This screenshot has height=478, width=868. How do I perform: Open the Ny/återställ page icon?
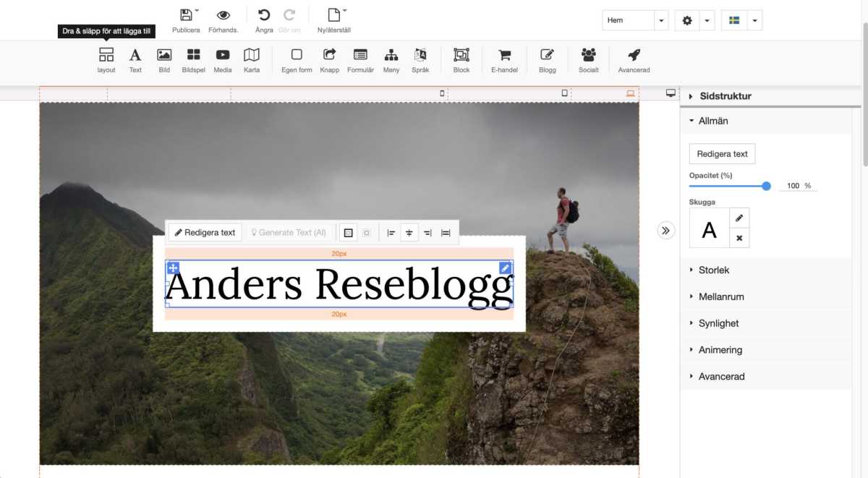coord(333,15)
